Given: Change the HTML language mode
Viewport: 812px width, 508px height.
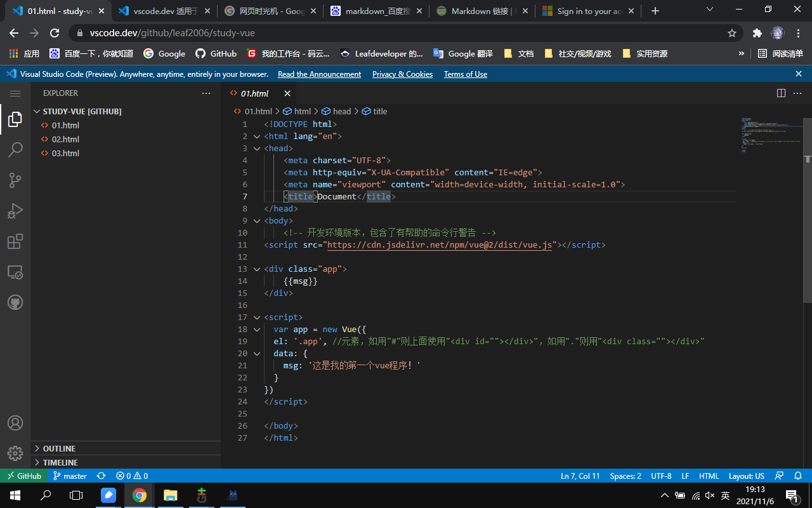Looking at the screenshot, I should pos(709,476).
